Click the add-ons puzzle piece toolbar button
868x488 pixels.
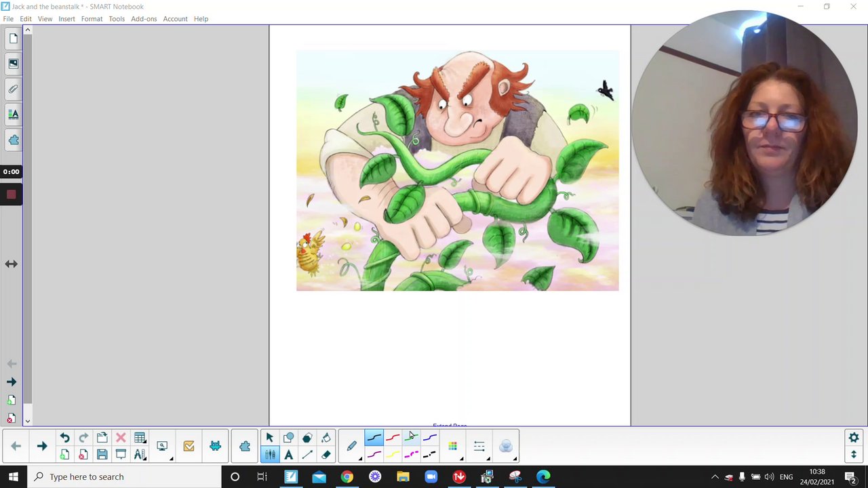click(245, 446)
